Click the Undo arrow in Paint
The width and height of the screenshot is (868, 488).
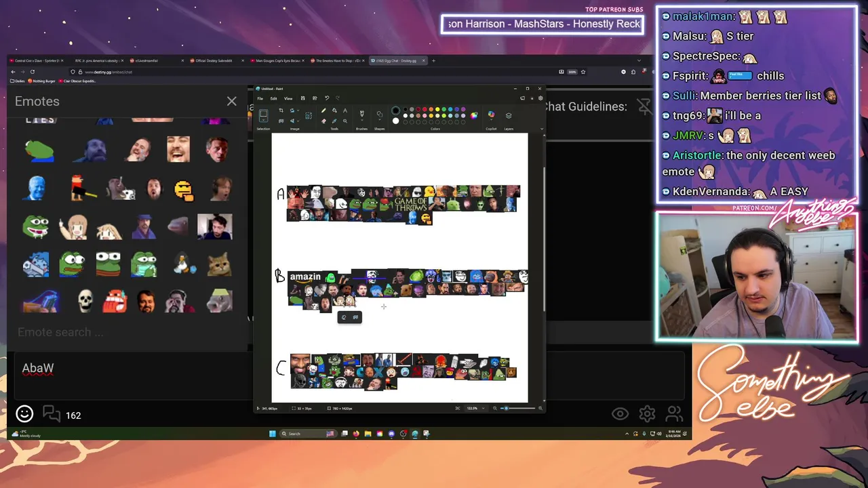click(x=327, y=98)
